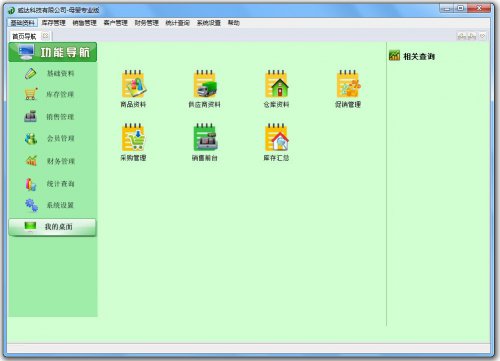
Task: Select 统计查询 in the sidebar
Action: (50, 184)
